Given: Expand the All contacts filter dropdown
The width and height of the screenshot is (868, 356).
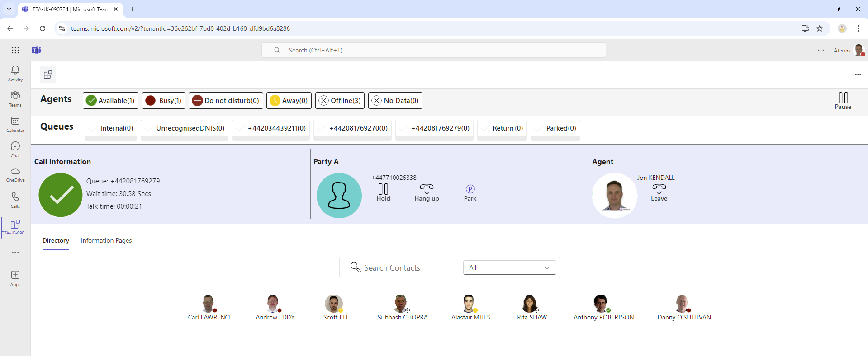Looking at the screenshot, I should click(509, 267).
